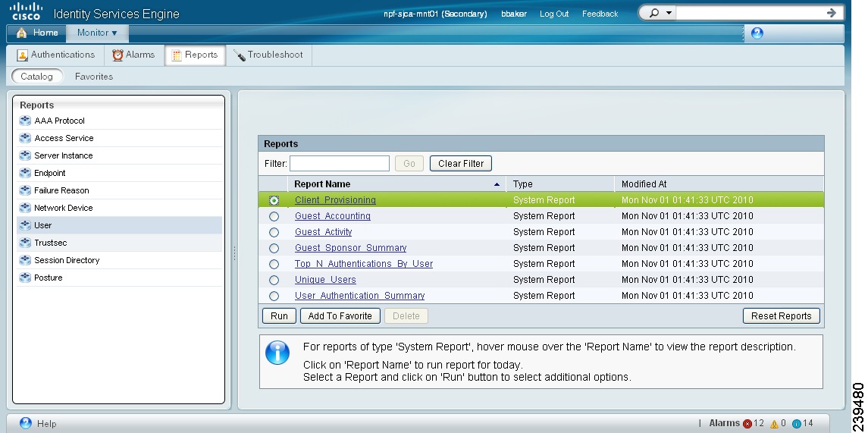The width and height of the screenshot is (868, 433).
Task: Select the Guest_Sponsor_Summary radio button
Action: [274, 249]
